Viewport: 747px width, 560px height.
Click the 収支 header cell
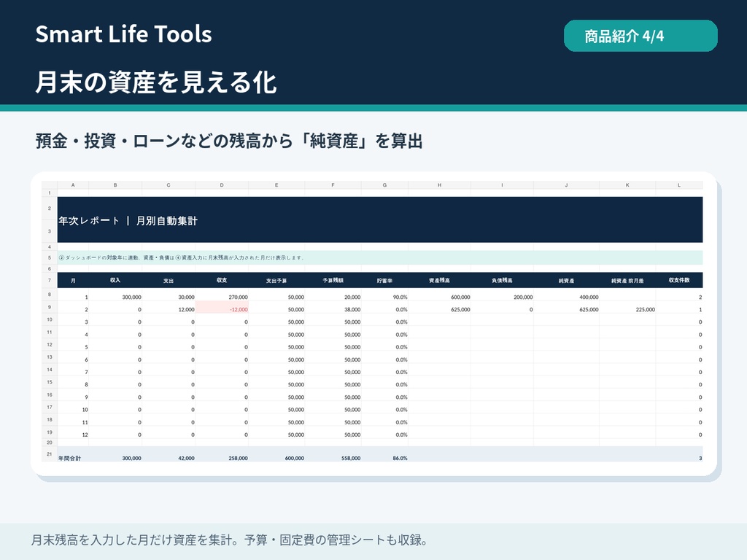point(222,281)
